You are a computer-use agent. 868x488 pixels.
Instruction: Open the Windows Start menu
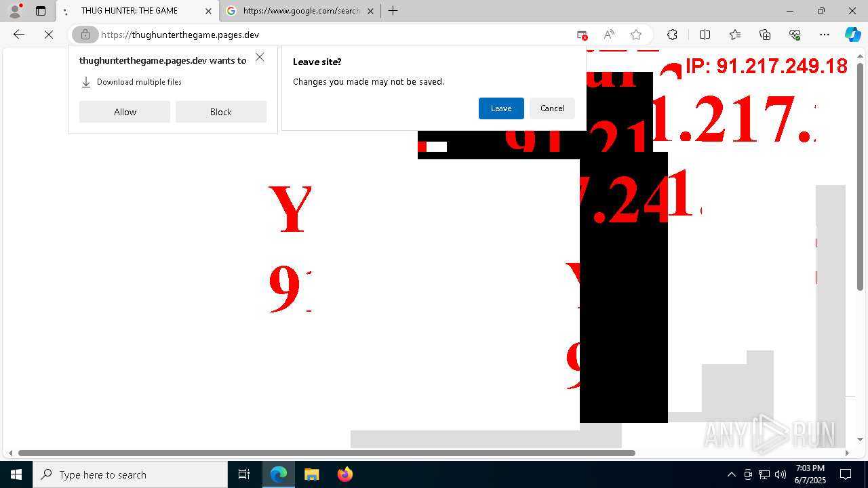pos(16,474)
